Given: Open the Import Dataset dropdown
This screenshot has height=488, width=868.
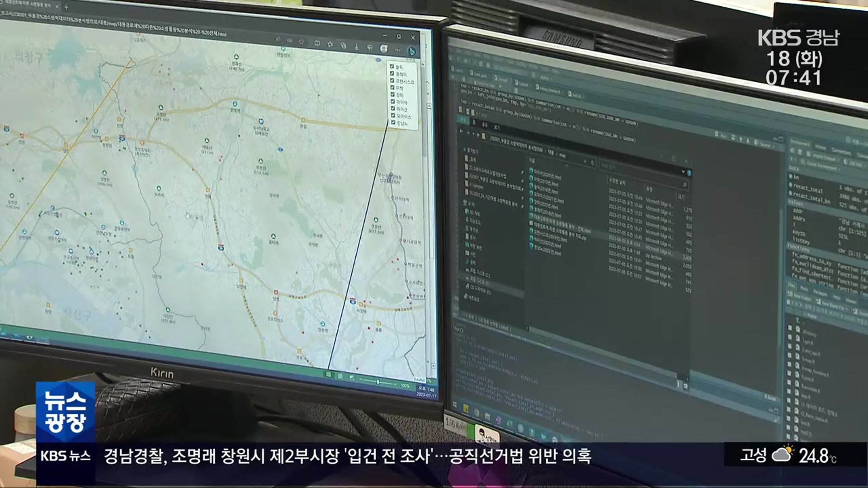Looking at the screenshot, I should [x=824, y=158].
